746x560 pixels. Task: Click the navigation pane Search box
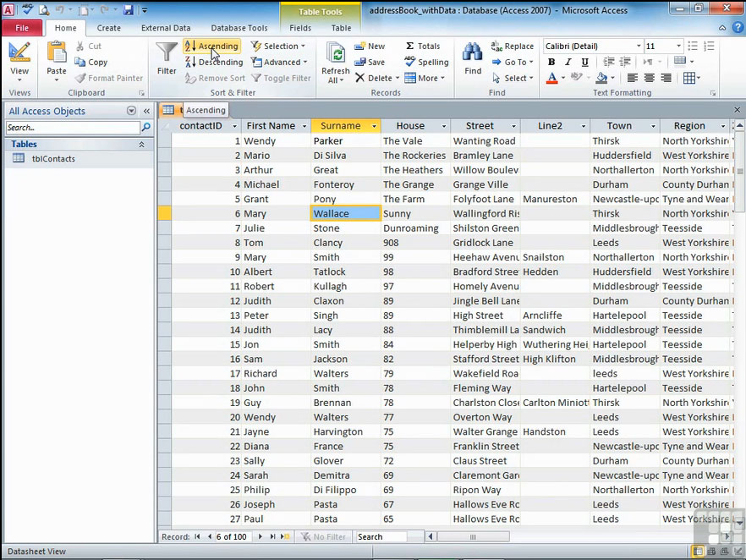pos(73,128)
